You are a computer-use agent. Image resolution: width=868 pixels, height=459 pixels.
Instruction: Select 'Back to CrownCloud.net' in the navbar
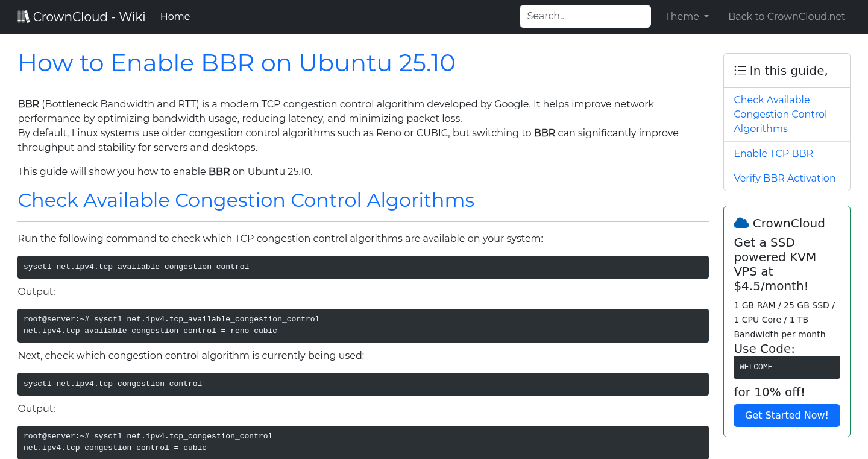pos(787,16)
